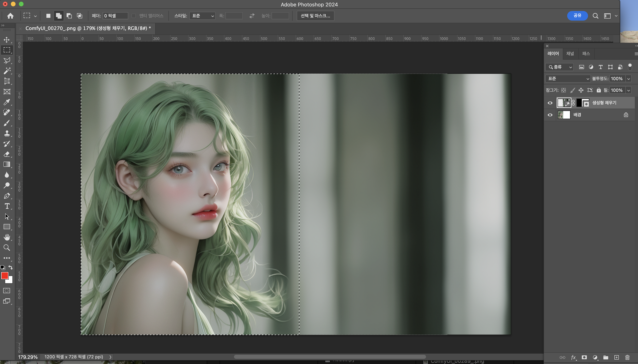The image size is (638, 364).
Task: Open the 스타일 표준 dropdown
Action: (202, 16)
